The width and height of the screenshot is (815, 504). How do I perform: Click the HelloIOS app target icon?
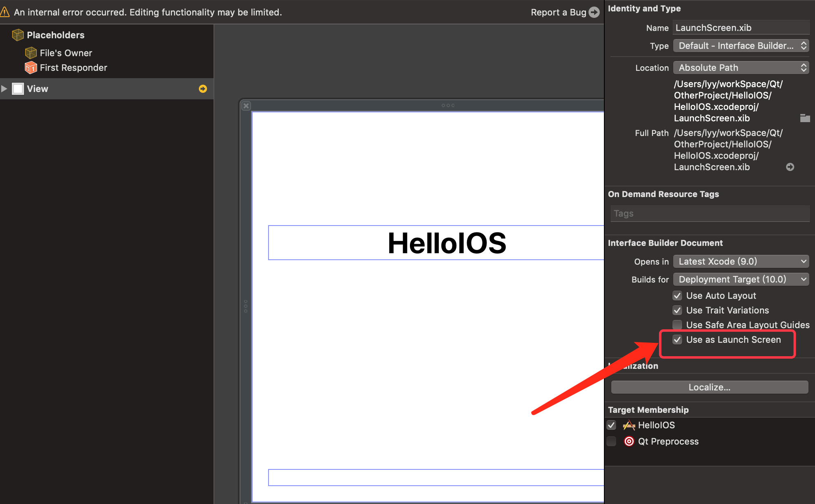(629, 425)
